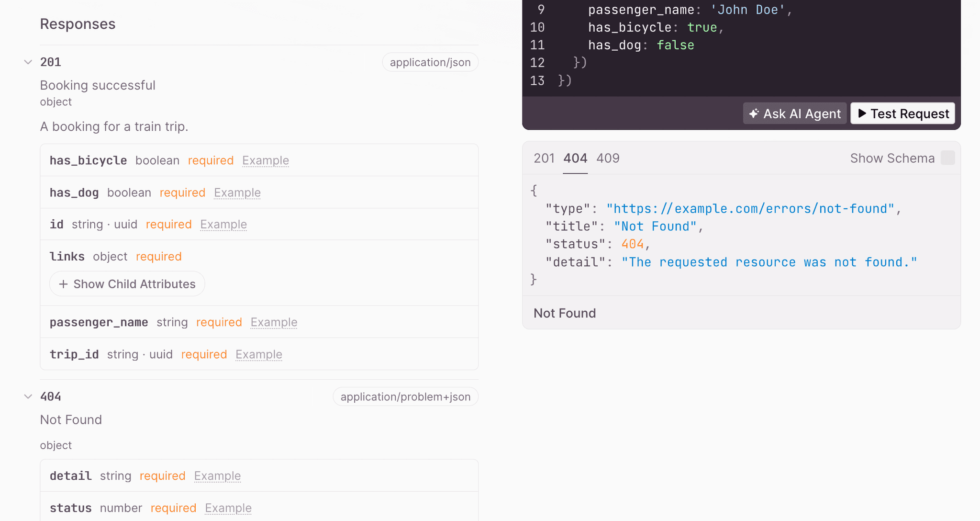Switch to the 201 response example tab

click(544, 158)
